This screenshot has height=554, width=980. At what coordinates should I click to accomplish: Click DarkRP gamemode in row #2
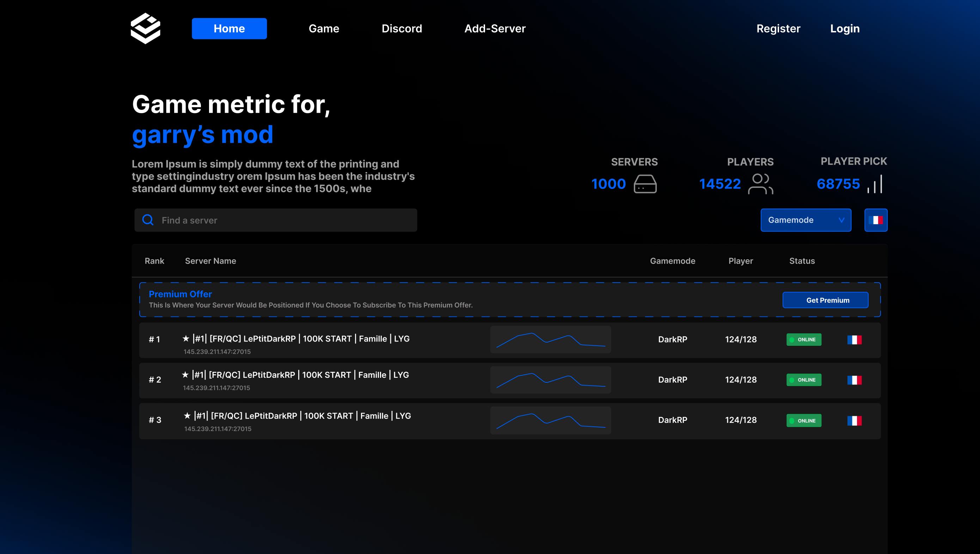coord(673,380)
